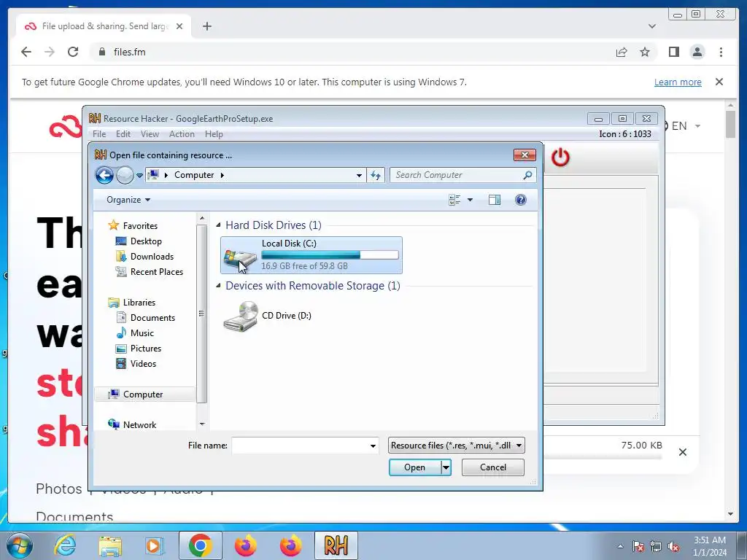Open the Organize menu
Viewport: 747px width, 560px height.
tap(128, 200)
